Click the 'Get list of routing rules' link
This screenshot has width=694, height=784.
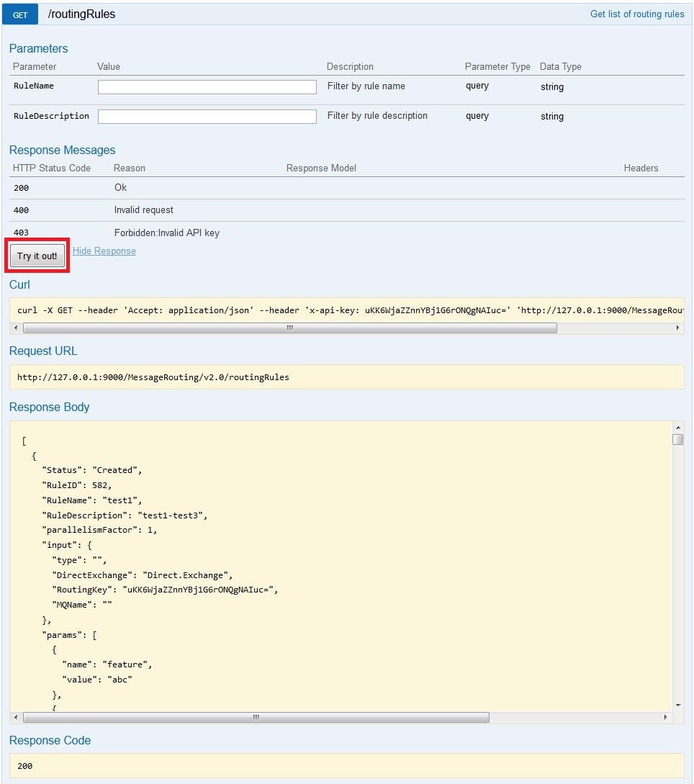637,14
